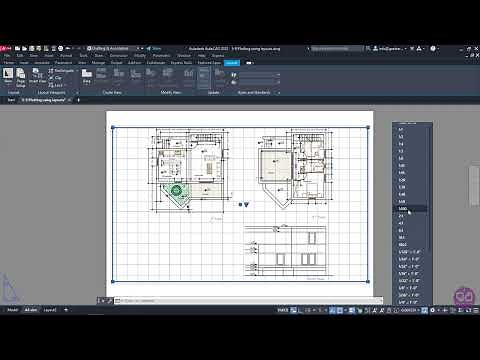This screenshot has width=480, height=360.
Task: Click the viewport's top-left corner grip
Action: (x=113, y=127)
